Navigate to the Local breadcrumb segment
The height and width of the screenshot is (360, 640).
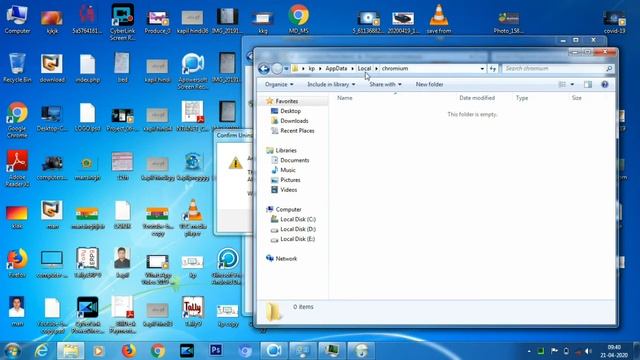tap(364, 69)
